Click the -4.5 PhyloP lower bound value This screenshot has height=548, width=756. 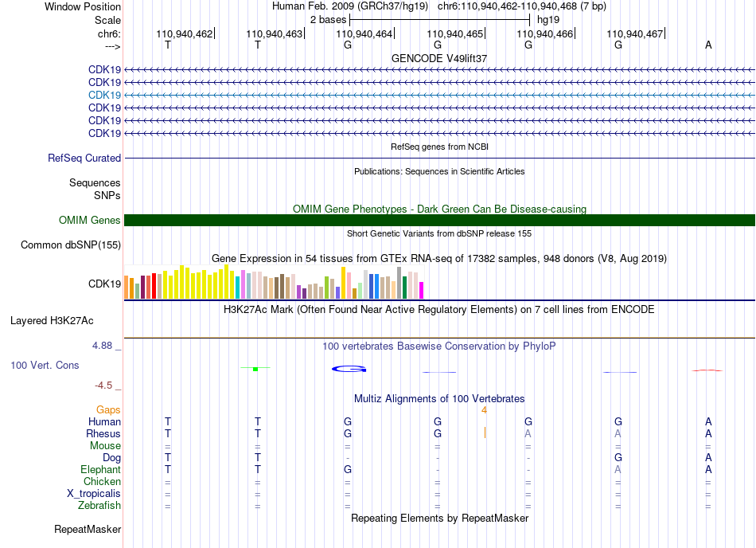103,385
